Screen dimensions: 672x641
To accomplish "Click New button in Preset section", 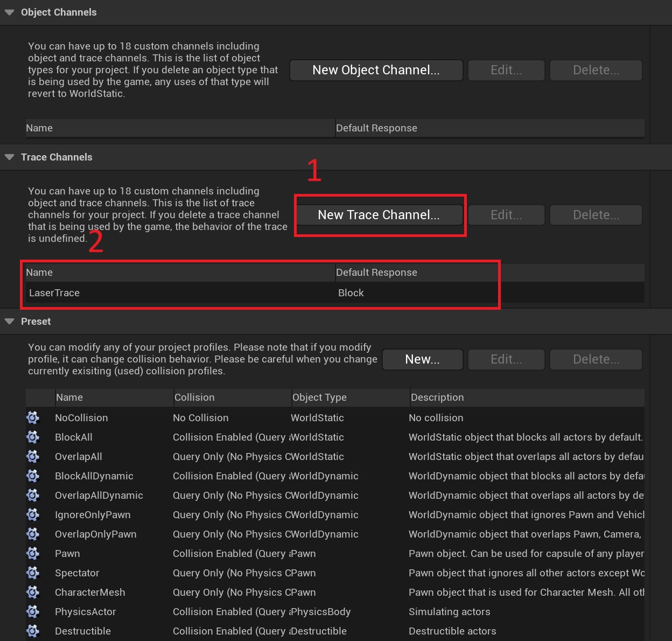I will tap(423, 359).
